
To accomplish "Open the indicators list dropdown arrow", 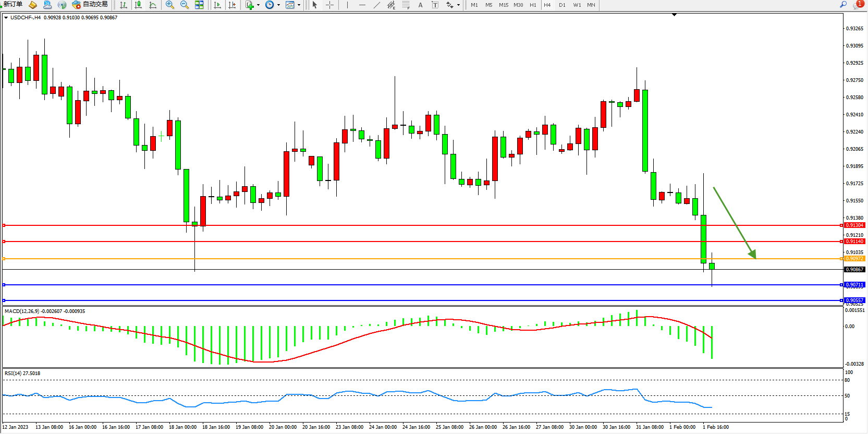I will click(258, 5).
